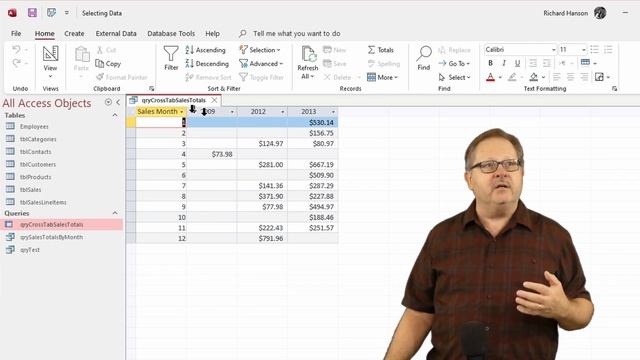Collapse the Tables group
Viewport: 640px width, 360px height.
[x=115, y=116]
